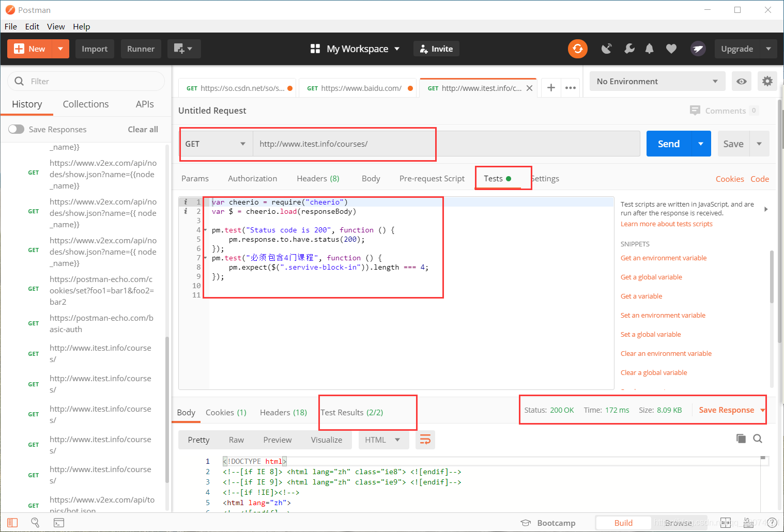Open the user avatar menu
784x532 pixels.
[698, 49]
